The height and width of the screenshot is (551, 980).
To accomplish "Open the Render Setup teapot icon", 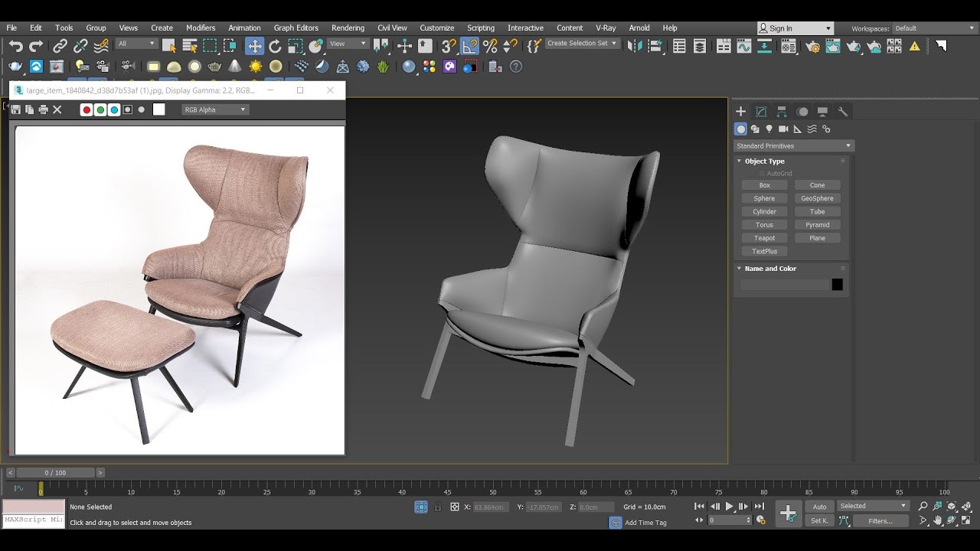I will (812, 46).
